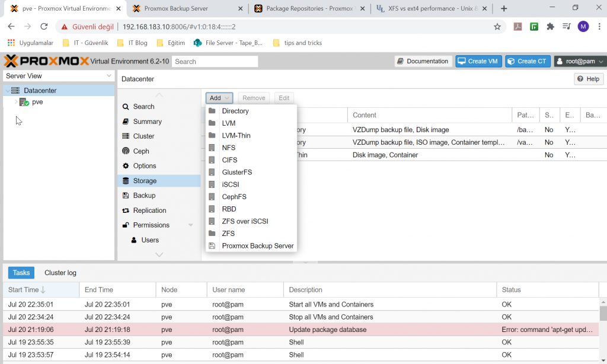
Task: Open the Ceph section
Action: tap(159, 151)
